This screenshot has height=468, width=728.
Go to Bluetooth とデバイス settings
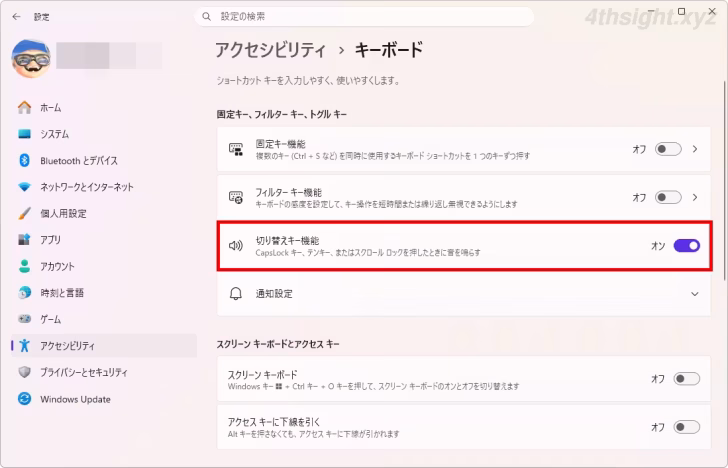point(104,161)
